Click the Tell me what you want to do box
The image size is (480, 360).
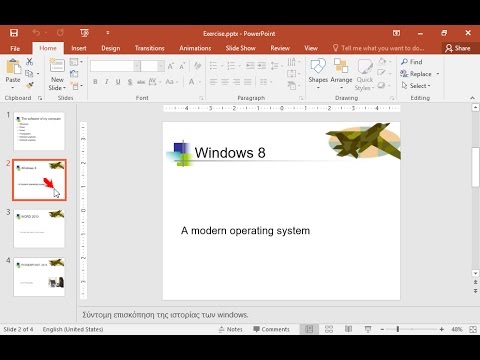point(379,48)
